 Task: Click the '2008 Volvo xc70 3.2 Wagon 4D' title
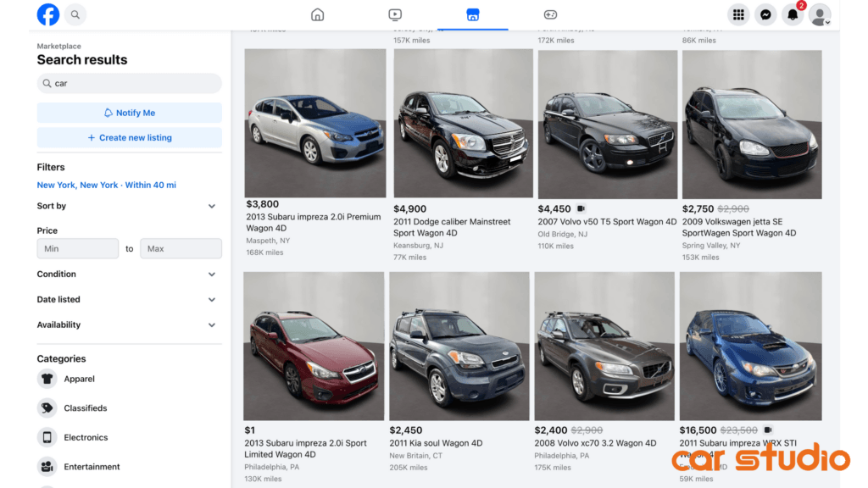(595, 443)
